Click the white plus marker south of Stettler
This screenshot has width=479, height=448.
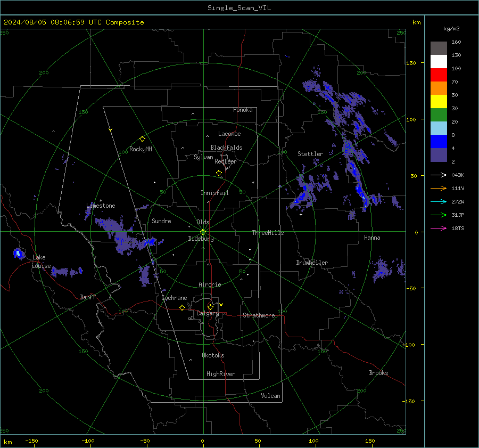[301, 214]
